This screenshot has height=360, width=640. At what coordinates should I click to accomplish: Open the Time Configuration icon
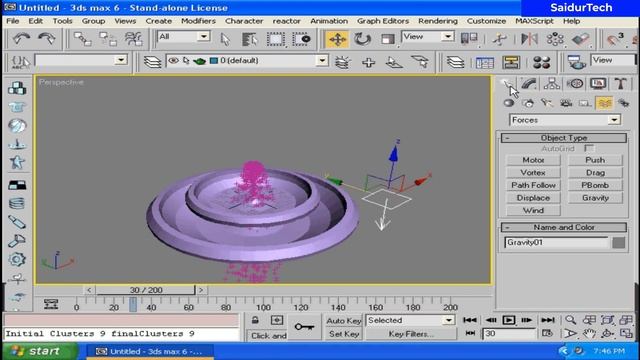pos(547,333)
